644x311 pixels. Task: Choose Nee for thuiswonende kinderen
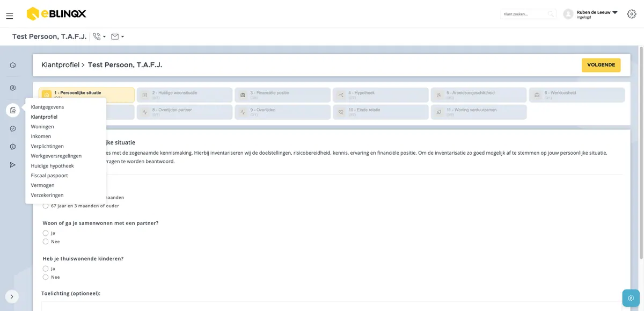(46, 277)
